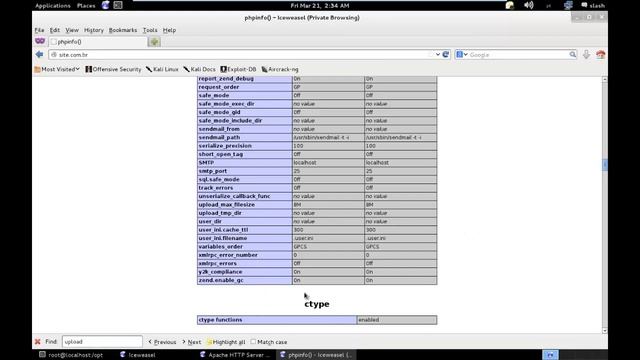Click the site.com.br address bar
This screenshot has width=640, height=360.
pos(241,55)
